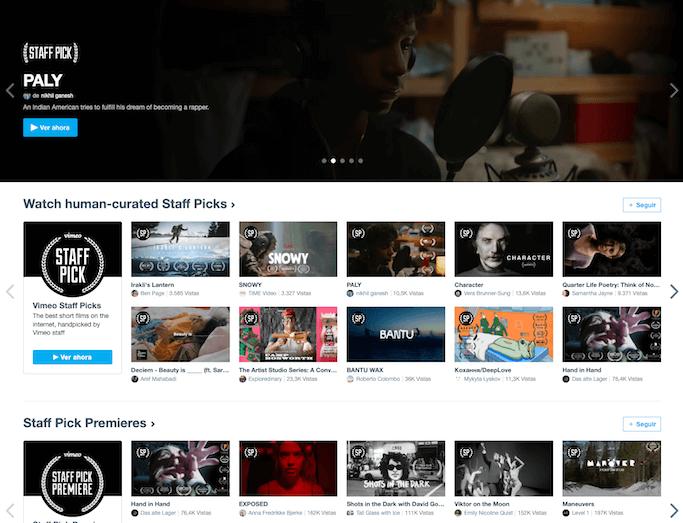This screenshot has height=523, width=683.
Task: Show previous Staff Pick Premieres with left chevron
Action: click(x=10, y=511)
